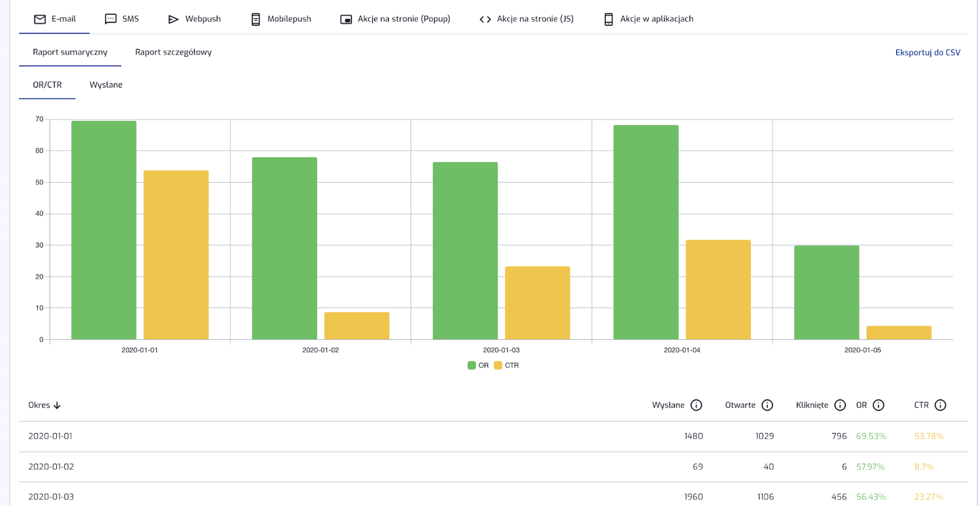
Task: Click the JS code brackets icon
Action: click(x=485, y=19)
